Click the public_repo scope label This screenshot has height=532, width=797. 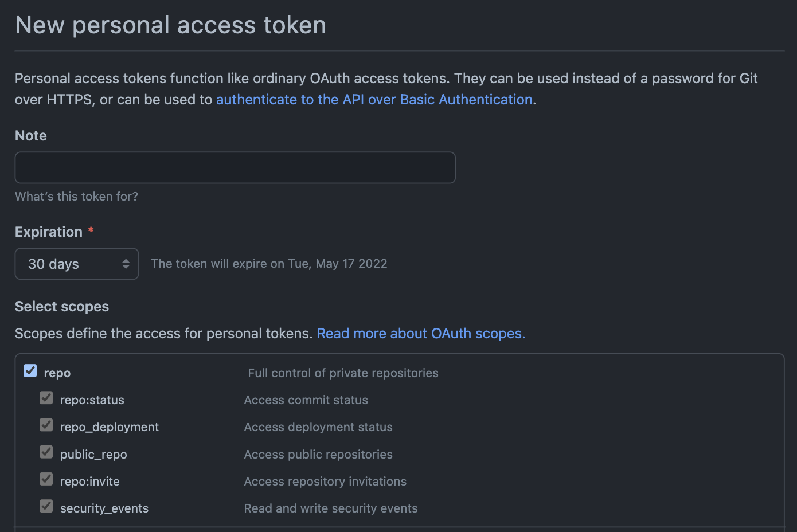point(93,455)
